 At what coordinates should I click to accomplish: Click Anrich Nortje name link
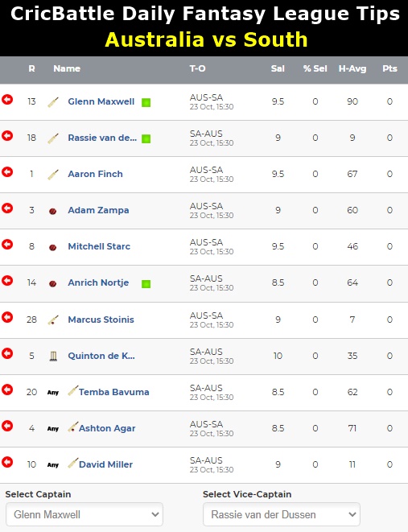(x=98, y=282)
